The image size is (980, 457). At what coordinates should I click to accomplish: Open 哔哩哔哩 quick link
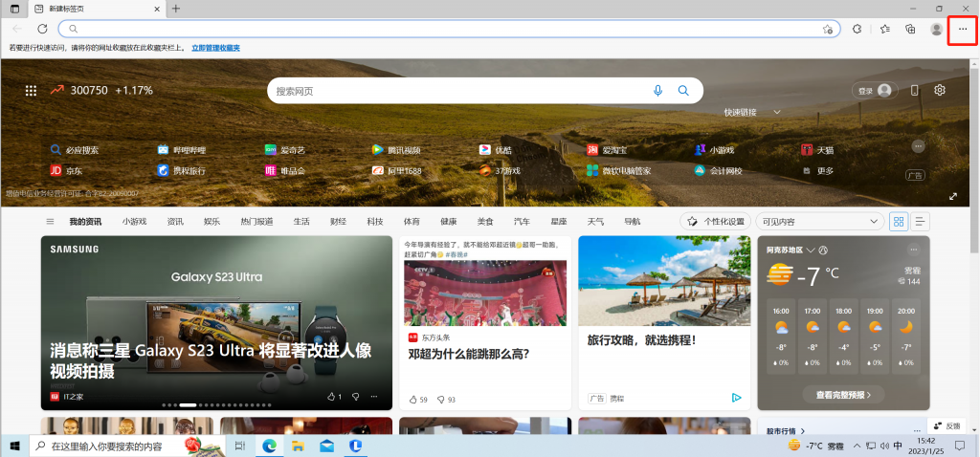(x=181, y=150)
